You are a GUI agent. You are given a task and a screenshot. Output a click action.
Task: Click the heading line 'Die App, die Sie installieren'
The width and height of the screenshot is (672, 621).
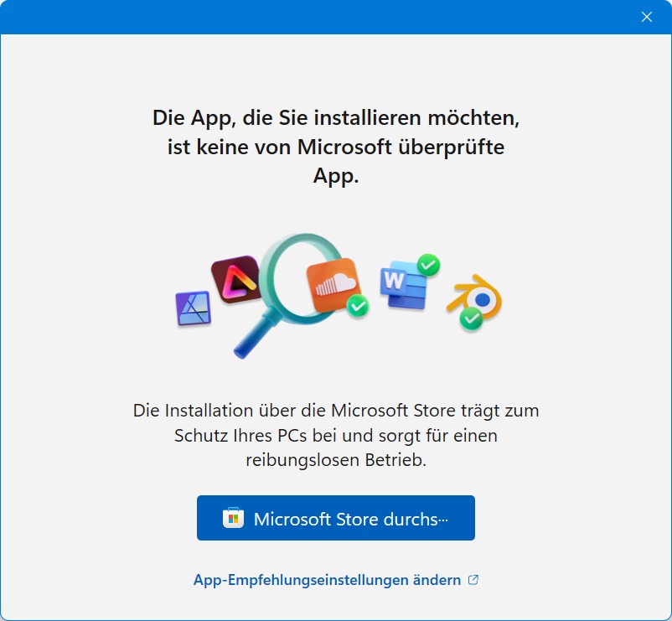point(335,117)
